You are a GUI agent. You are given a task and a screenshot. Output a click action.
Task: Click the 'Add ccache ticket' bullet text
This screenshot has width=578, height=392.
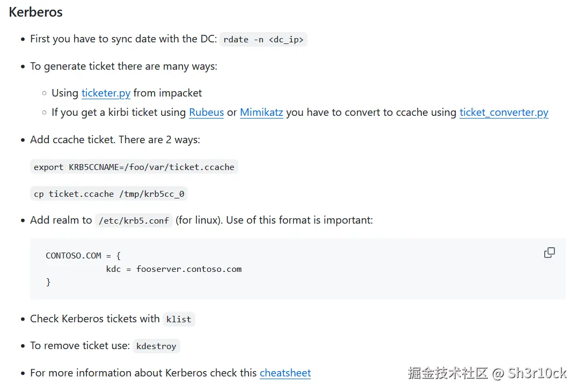(115, 139)
